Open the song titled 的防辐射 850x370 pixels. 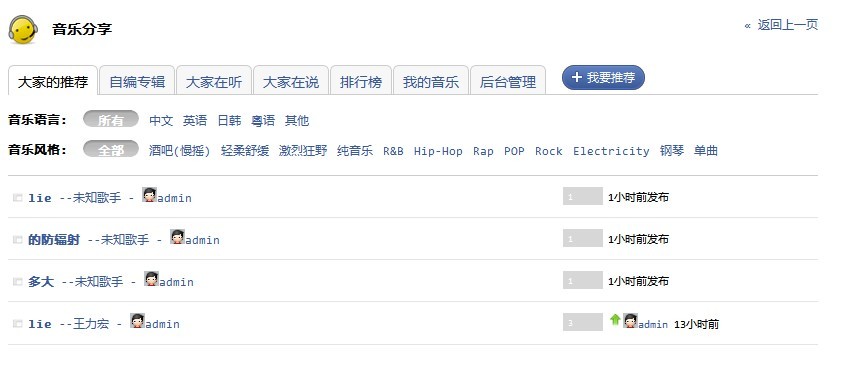coord(54,239)
